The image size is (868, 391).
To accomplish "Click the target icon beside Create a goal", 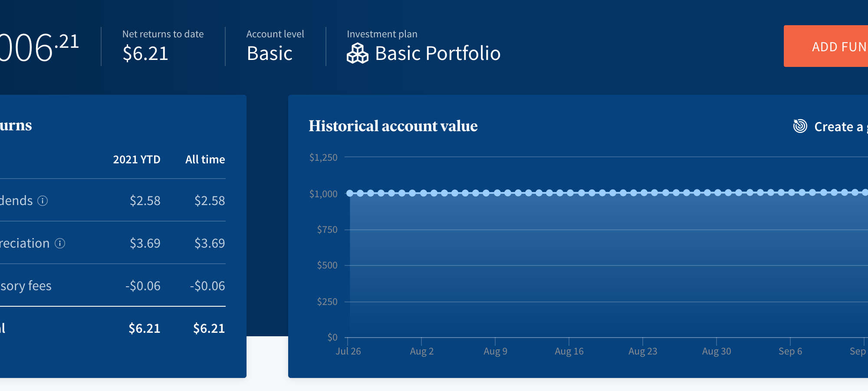I will point(800,126).
